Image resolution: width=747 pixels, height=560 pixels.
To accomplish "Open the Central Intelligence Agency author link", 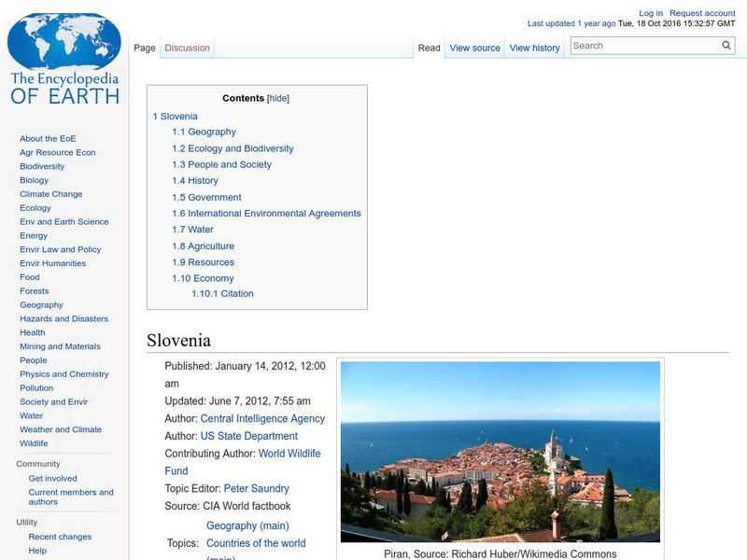I will (264, 418).
